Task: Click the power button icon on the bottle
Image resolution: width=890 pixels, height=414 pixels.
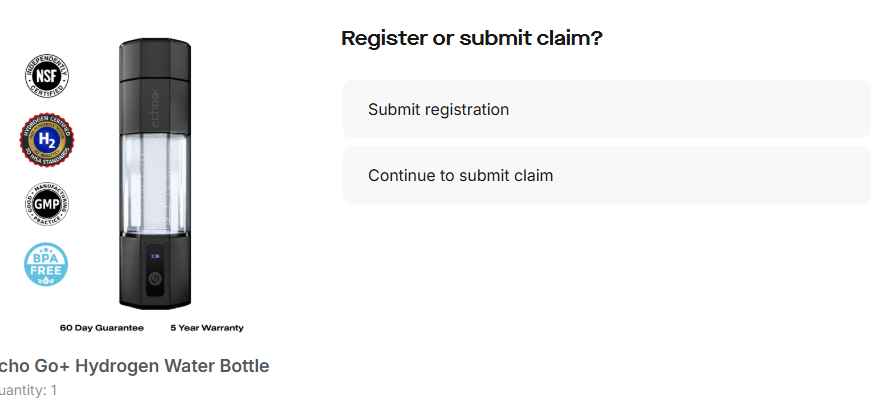Action: click(155, 279)
